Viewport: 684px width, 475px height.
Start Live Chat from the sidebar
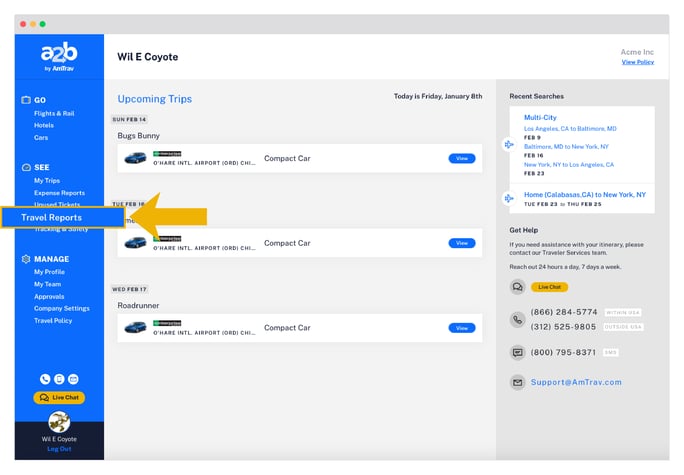point(59,398)
